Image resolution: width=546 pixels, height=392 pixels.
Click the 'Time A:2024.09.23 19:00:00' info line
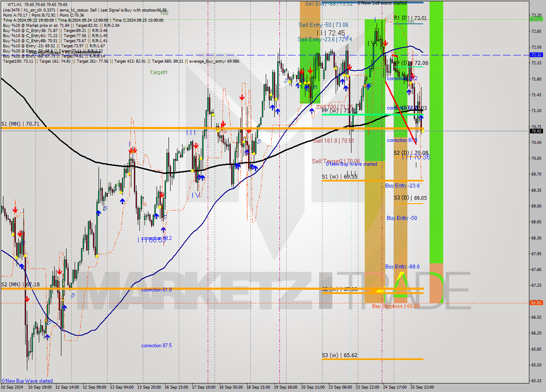[83, 20]
